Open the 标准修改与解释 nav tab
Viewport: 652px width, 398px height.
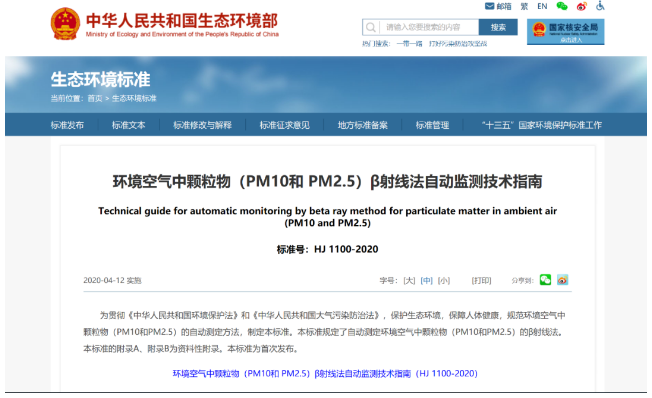203,125
